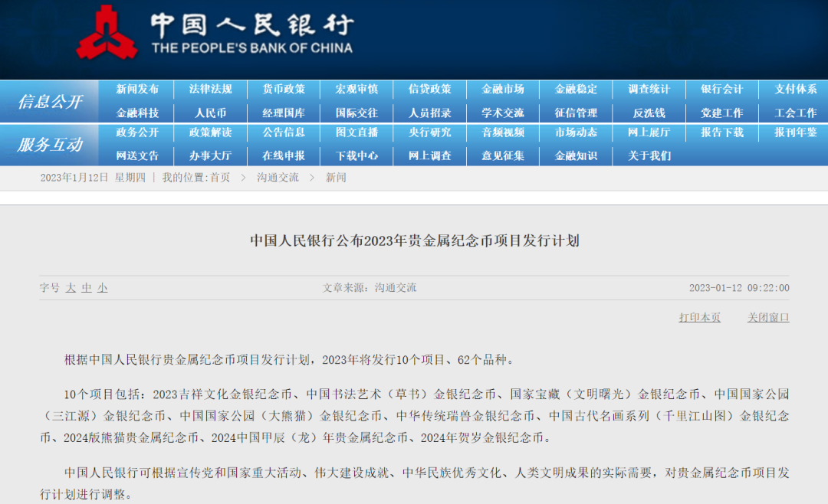Choose the 关于我们 link

coord(649,156)
